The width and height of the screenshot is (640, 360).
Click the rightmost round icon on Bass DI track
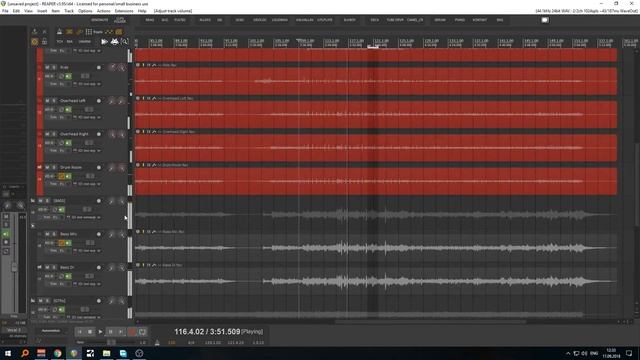[122, 268]
